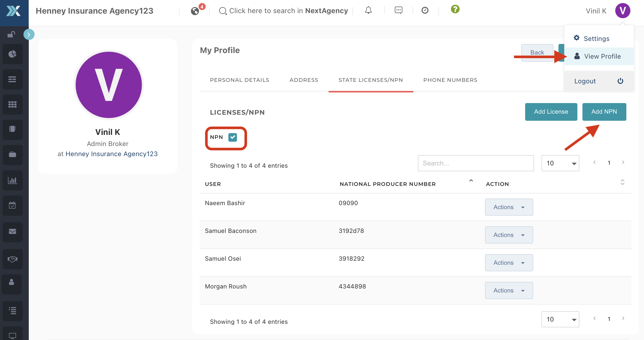Switch to the Personal Details tab

point(239,80)
